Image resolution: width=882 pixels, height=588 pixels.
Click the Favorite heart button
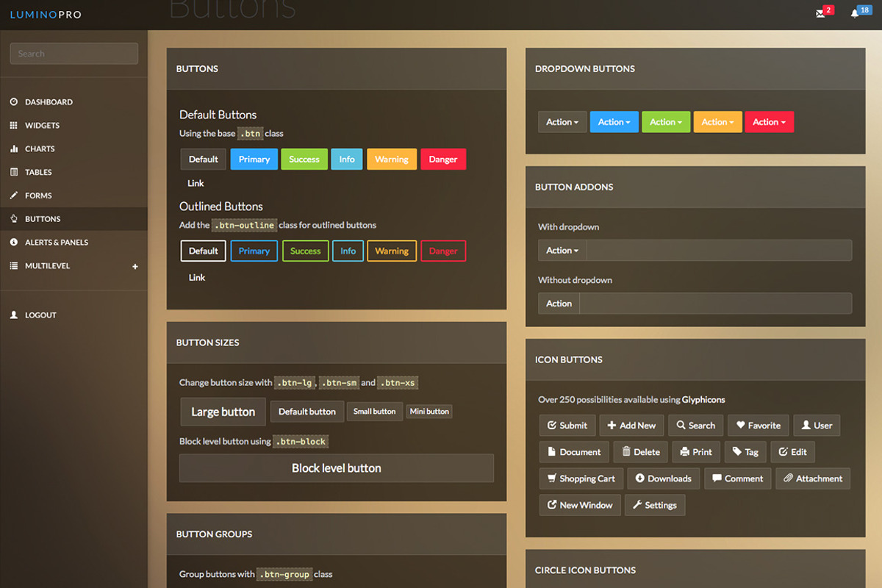click(x=759, y=426)
